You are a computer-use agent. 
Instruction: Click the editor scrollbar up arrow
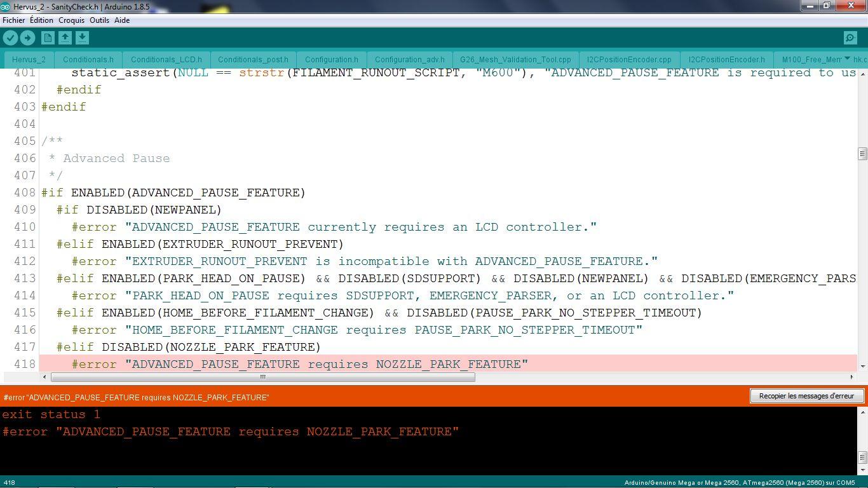862,73
